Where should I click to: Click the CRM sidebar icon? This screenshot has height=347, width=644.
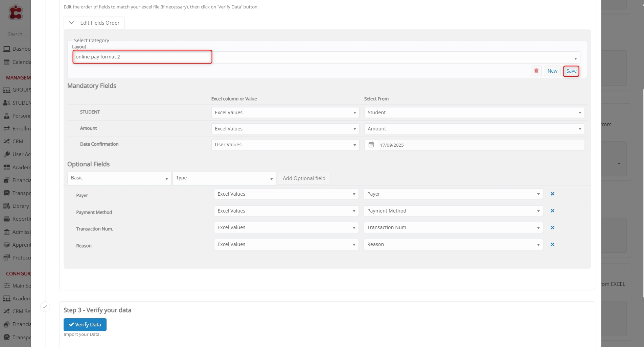tap(7, 142)
